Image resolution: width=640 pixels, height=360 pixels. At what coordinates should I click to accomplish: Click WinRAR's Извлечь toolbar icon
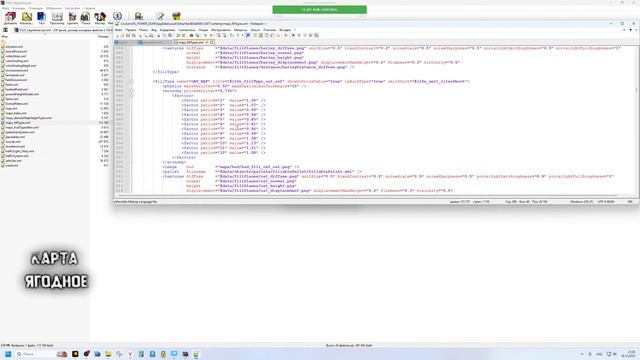[27, 17]
